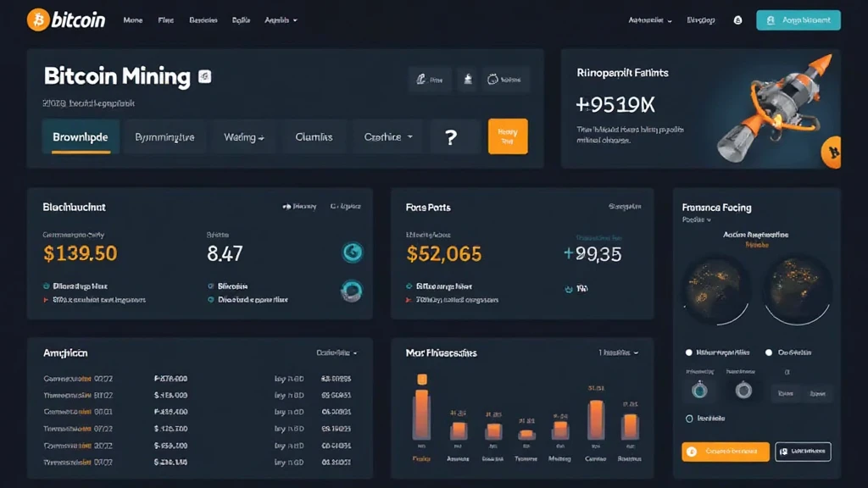Click the orange Bitcoin logo in the navbar
The height and width of the screenshot is (488, 868).
[x=37, y=20]
